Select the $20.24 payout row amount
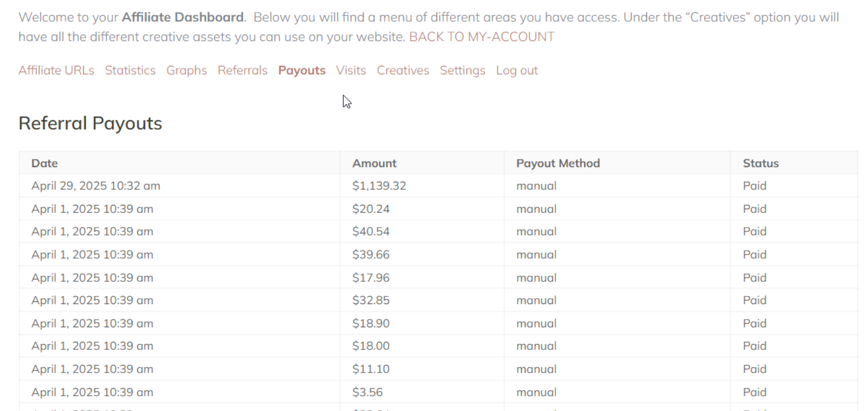 tap(371, 209)
